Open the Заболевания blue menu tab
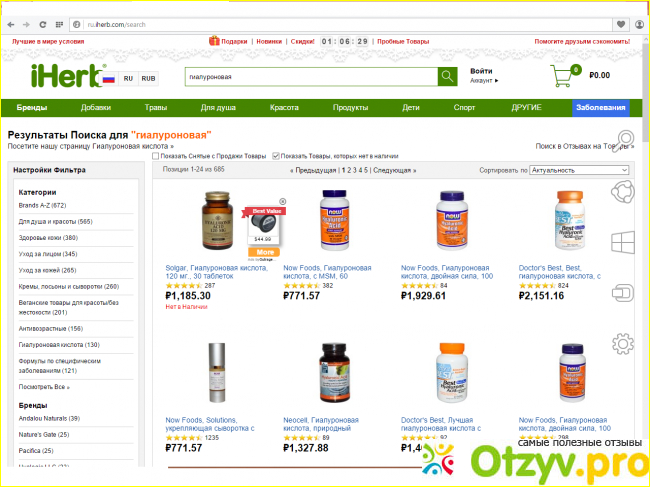Viewport: 650px width, 487px height. pyautogui.click(x=601, y=108)
